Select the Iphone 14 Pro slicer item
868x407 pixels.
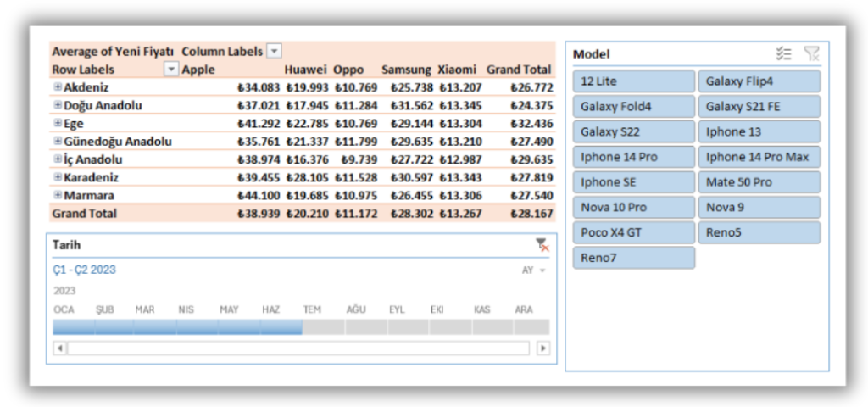(x=634, y=157)
